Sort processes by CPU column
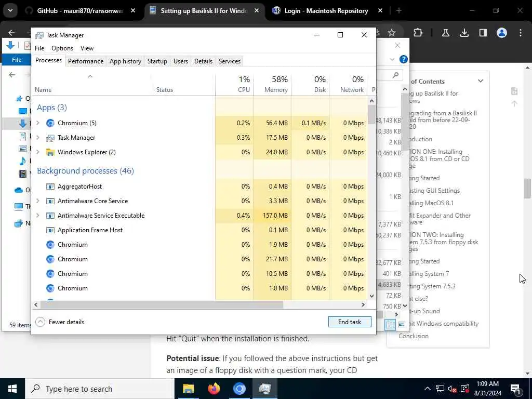Screen dimensions: 532x399 234,84
